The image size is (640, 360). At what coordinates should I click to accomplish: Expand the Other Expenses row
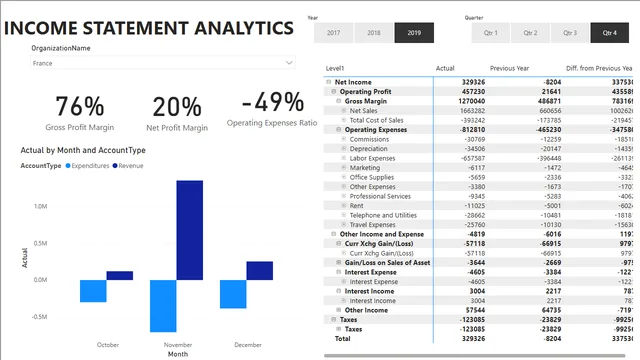click(x=343, y=187)
